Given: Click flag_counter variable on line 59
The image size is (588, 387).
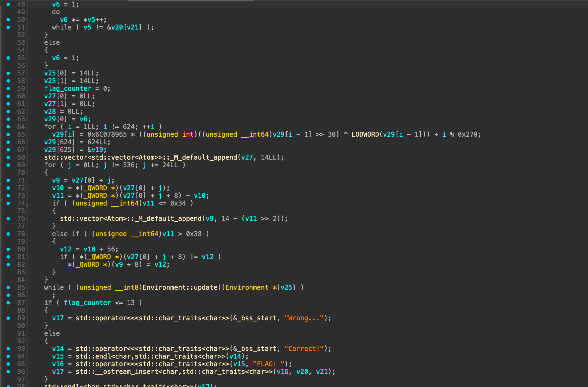Looking at the screenshot, I should [68, 89].
